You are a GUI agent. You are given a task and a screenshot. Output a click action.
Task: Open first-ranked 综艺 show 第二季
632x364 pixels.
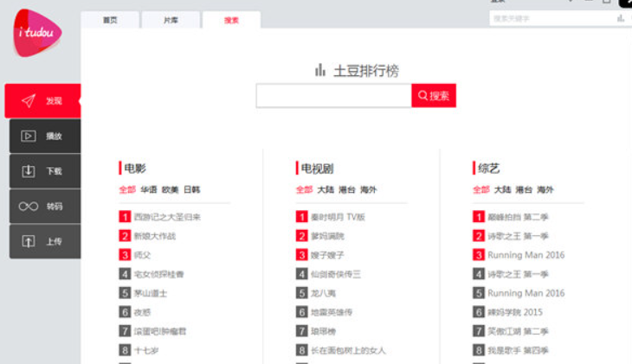pyautogui.click(x=518, y=217)
